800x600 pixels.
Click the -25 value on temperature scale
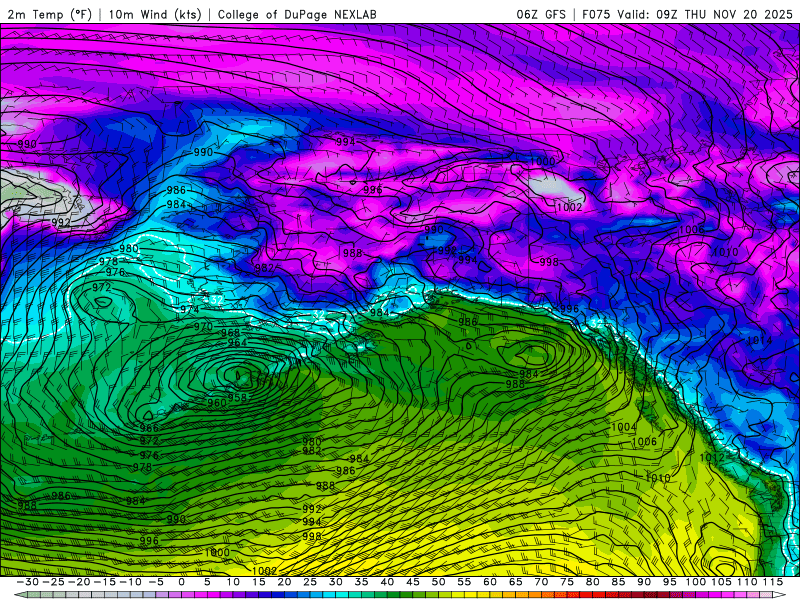coord(54,582)
